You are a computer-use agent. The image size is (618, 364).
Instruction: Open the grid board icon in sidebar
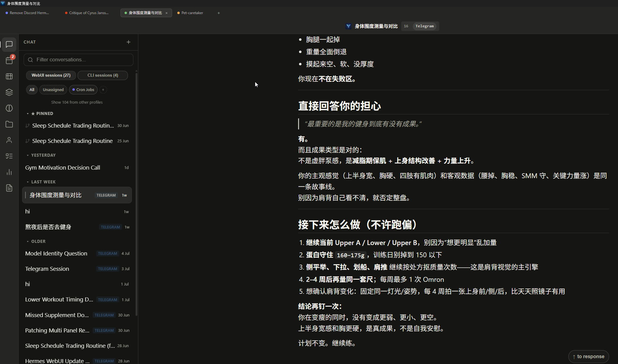point(9,76)
